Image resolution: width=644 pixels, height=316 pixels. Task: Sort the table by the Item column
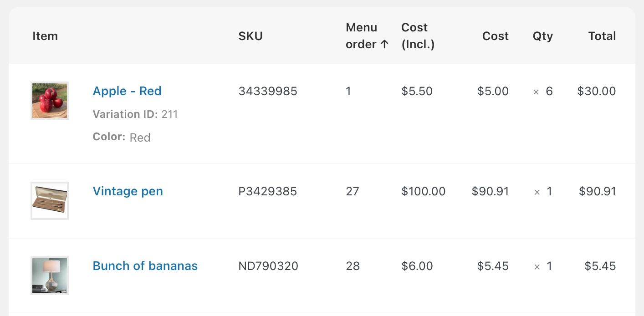point(45,36)
